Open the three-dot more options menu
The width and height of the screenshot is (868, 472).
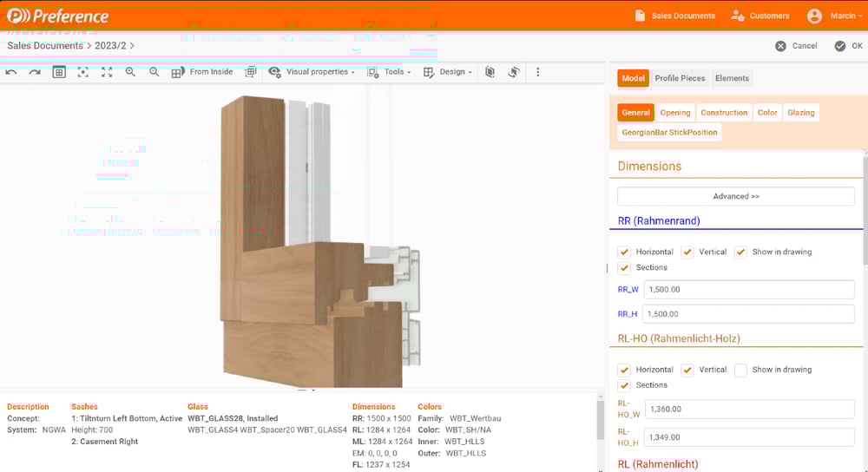[537, 72]
